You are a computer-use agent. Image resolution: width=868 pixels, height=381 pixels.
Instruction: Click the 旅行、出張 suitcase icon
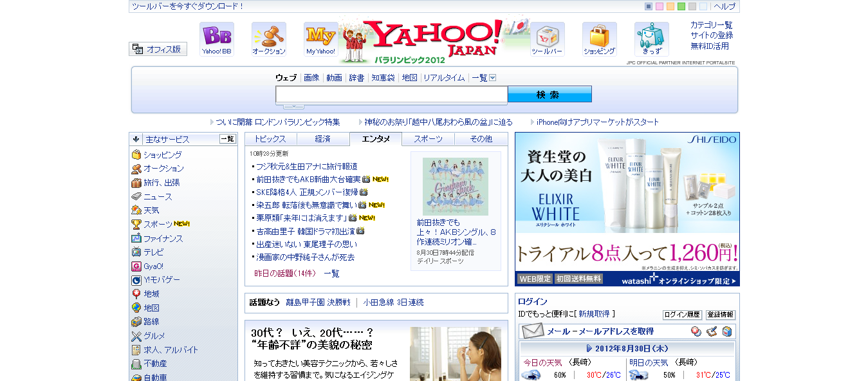click(136, 183)
